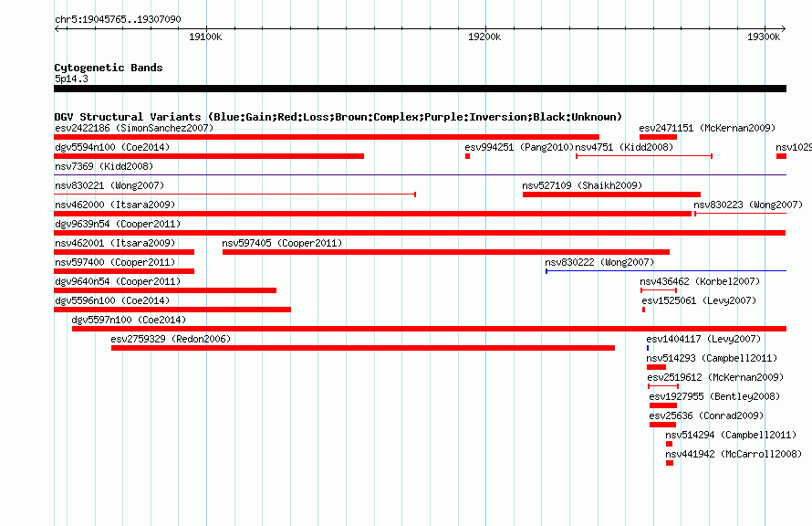Click dgv5597n100 (Coe2014) label
This screenshot has height=526, width=812.
click(x=129, y=320)
